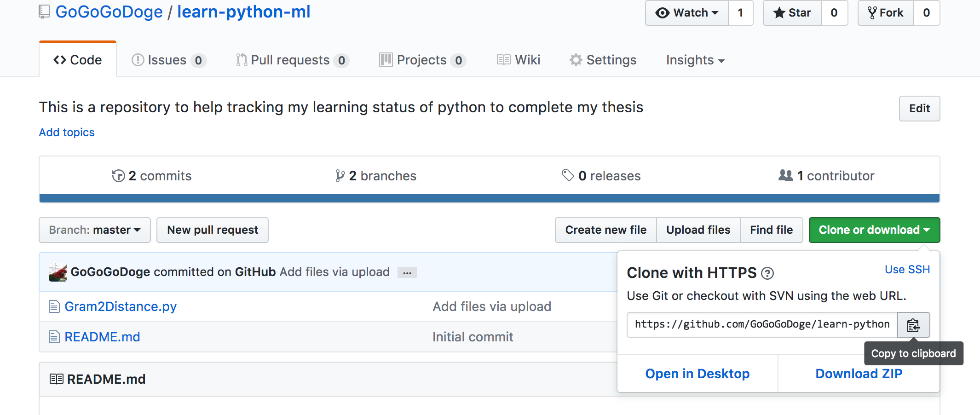Screen dimensions: 980x415
Task: Switch to the Code tab
Action: coord(78,60)
